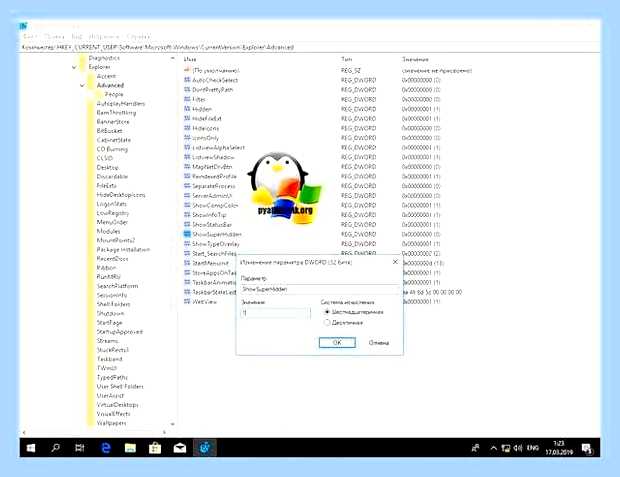Click the WebView value icon
Image resolution: width=620 pixels, height=477 pixels.
[187, 301]
